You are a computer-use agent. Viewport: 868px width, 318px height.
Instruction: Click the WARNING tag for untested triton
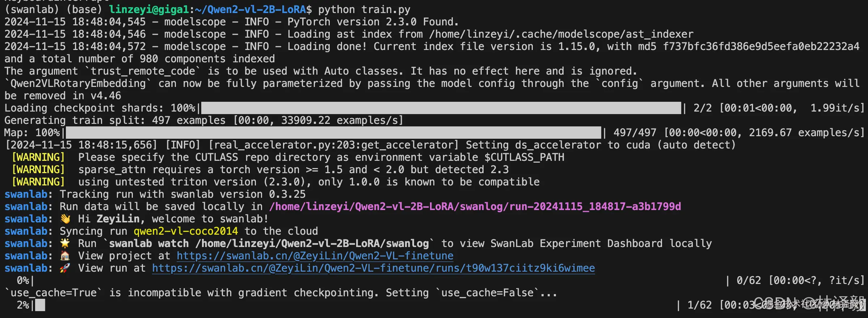pos(38,182)
